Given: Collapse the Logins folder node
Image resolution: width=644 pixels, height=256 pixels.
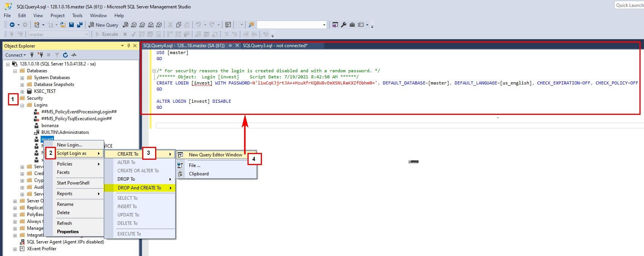Looking at the screenshot, I should (22, 105).
